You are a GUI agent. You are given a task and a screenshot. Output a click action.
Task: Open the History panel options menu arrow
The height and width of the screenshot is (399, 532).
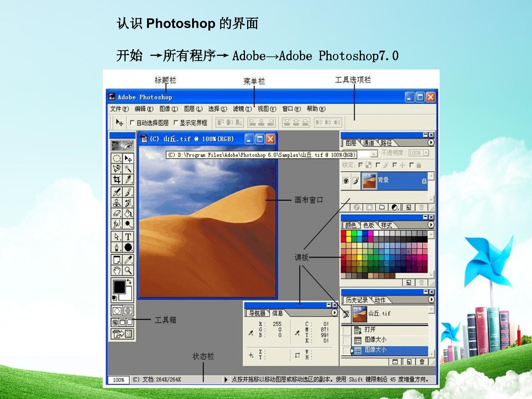click(431, 300)
